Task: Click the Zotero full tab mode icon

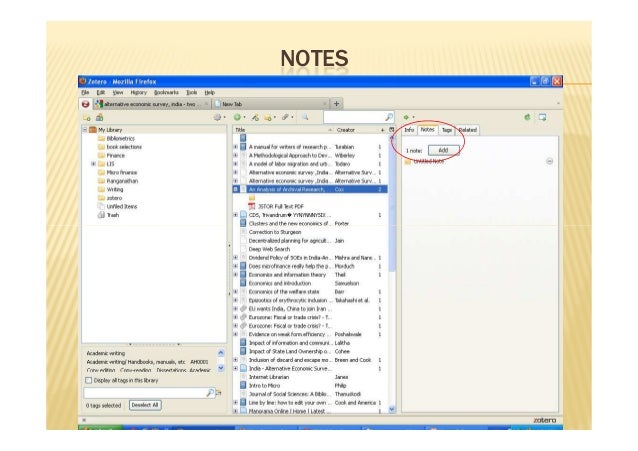Action: tap(542, 117)
